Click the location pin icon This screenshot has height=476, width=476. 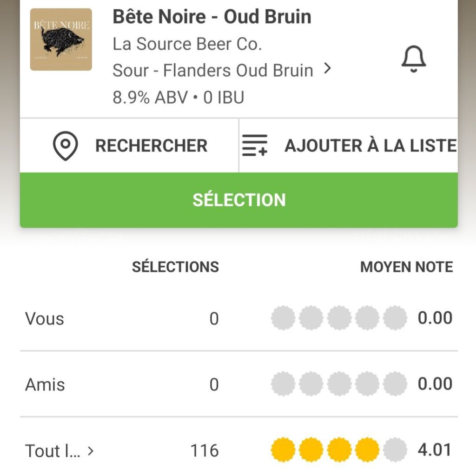click(x=65, y=146)
